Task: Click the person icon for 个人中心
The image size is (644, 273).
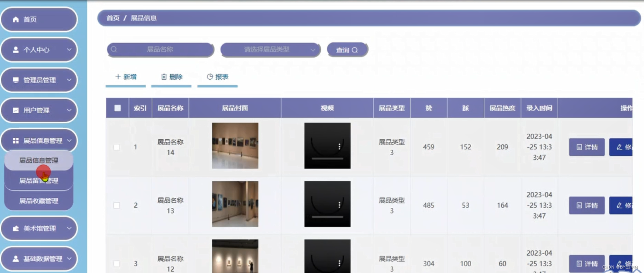Action: pos(16,50)
